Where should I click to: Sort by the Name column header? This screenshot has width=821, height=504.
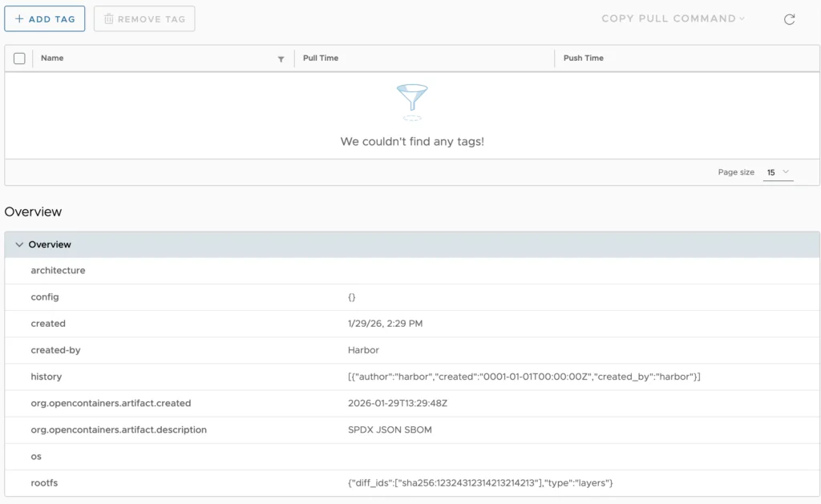tap(51, 58)
